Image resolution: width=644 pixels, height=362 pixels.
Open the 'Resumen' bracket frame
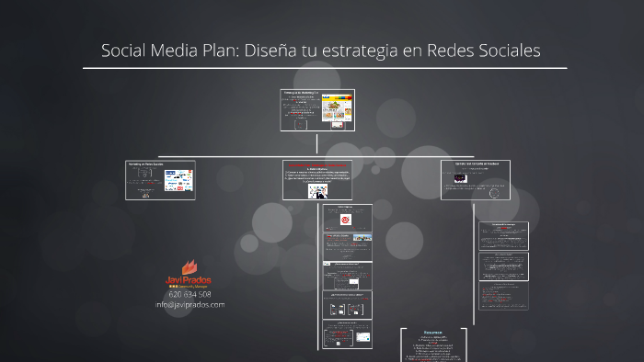[433, 345]
